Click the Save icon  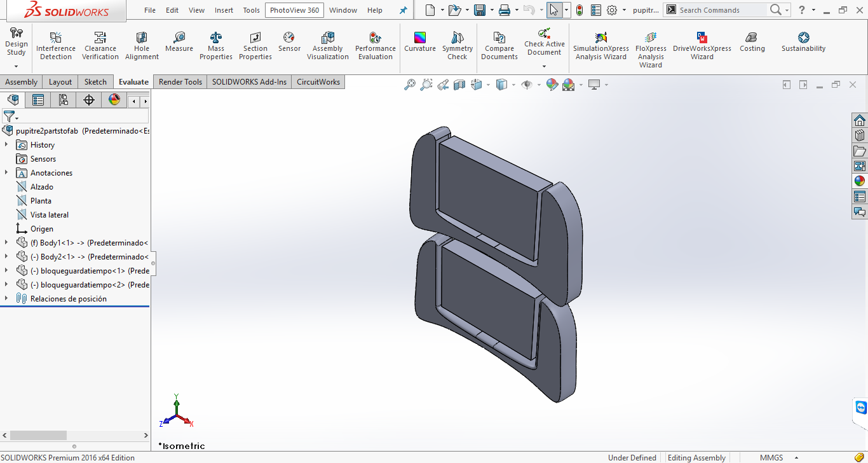click(x=480, y=10)
